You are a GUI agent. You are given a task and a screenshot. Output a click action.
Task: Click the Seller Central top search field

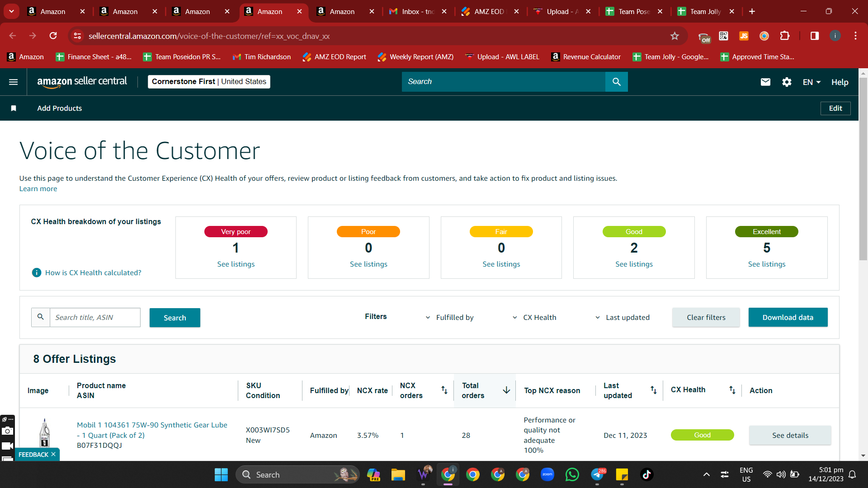[504, 82]
